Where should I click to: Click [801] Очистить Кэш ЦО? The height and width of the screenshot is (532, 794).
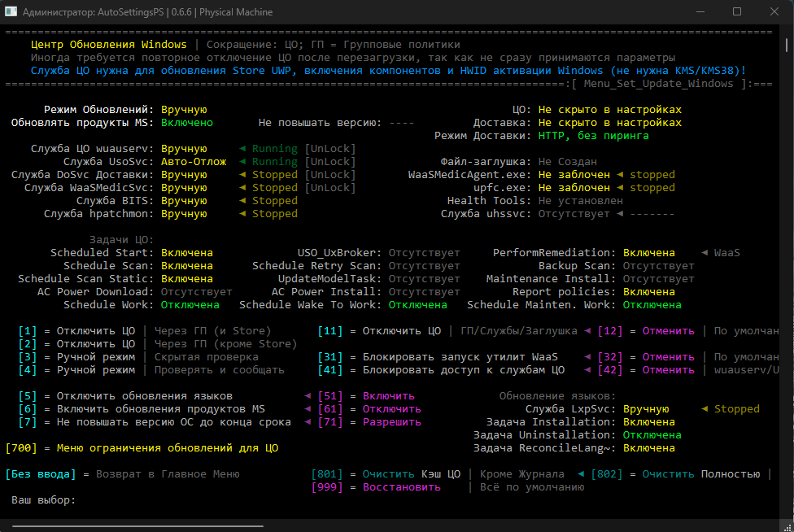(x=386, y=474)
